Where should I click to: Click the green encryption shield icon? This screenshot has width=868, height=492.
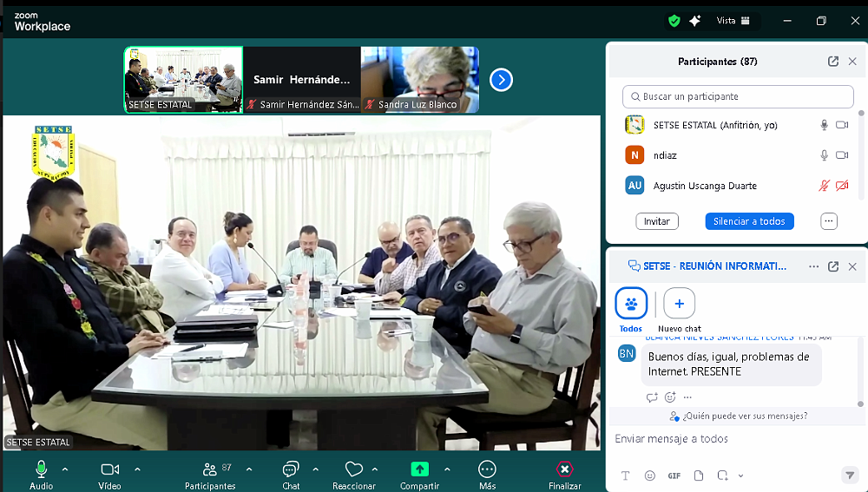click(x=674, y=21)
